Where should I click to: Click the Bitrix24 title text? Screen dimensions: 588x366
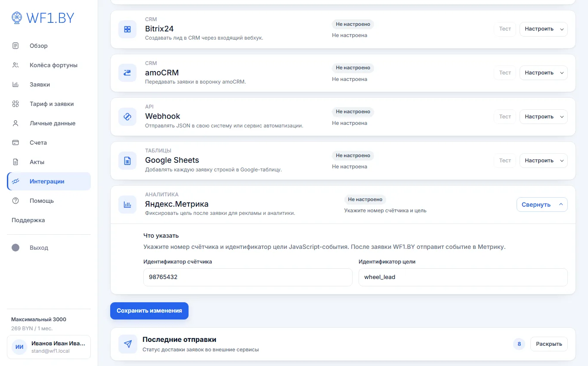[x=159, y=29]
